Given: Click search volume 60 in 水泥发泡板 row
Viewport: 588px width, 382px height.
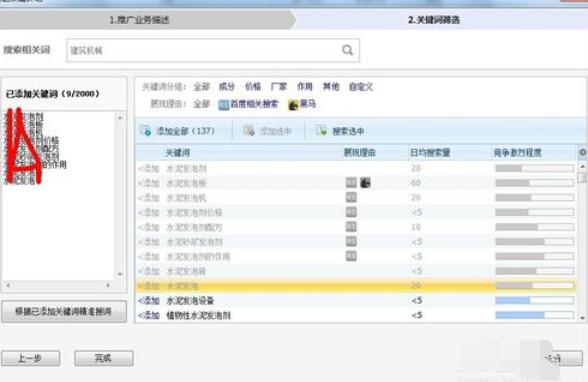Looking at the screenshot, I should pos(416,183).
